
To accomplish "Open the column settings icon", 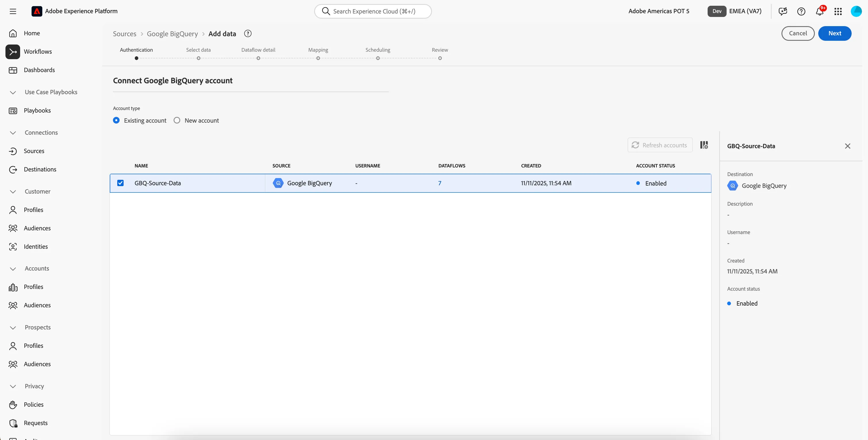I will 704,145.
